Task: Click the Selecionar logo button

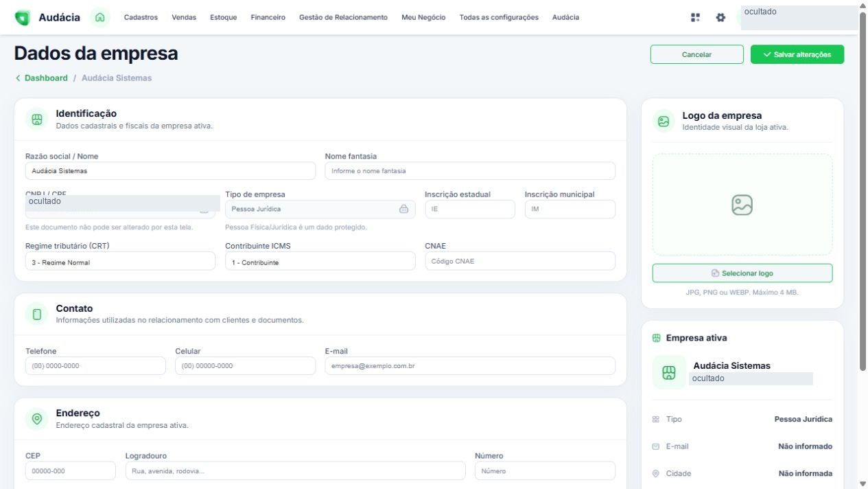Action: pyautogui.click(x=742, y=273)
